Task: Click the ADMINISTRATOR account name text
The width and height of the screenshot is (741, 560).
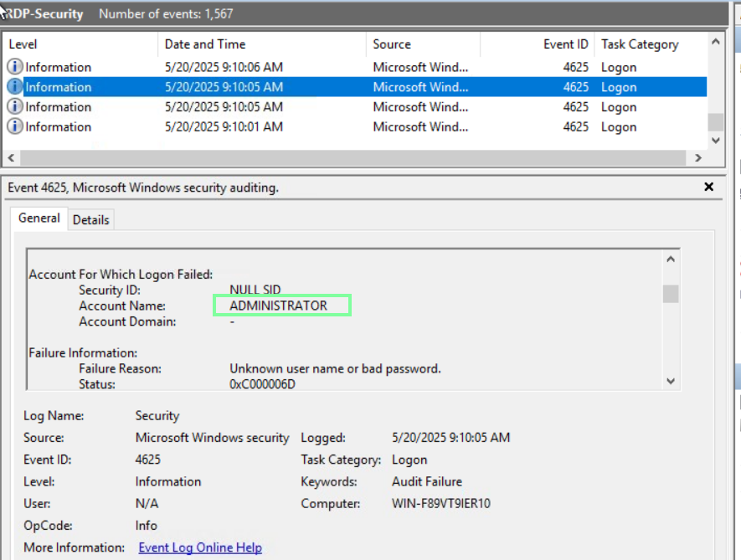Action: click(x=279, y=306)
